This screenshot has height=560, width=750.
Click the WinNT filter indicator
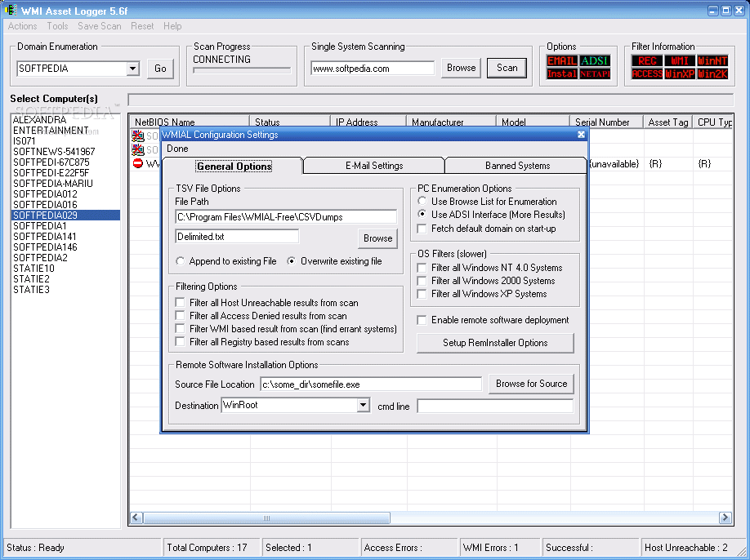tap(712, 60)
